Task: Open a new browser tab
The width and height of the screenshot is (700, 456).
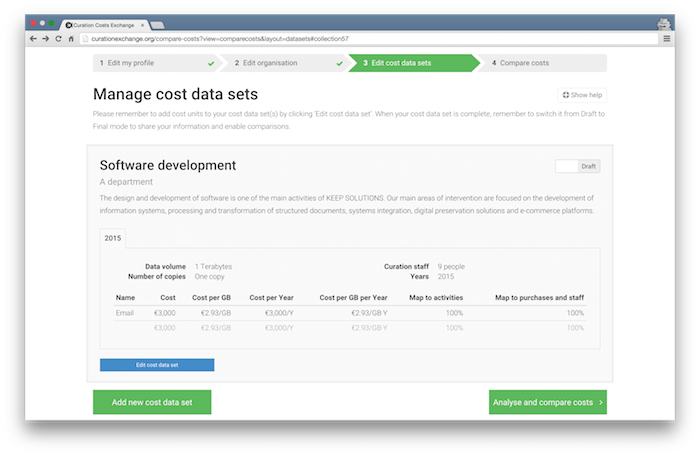Action: tap(157, 25)
